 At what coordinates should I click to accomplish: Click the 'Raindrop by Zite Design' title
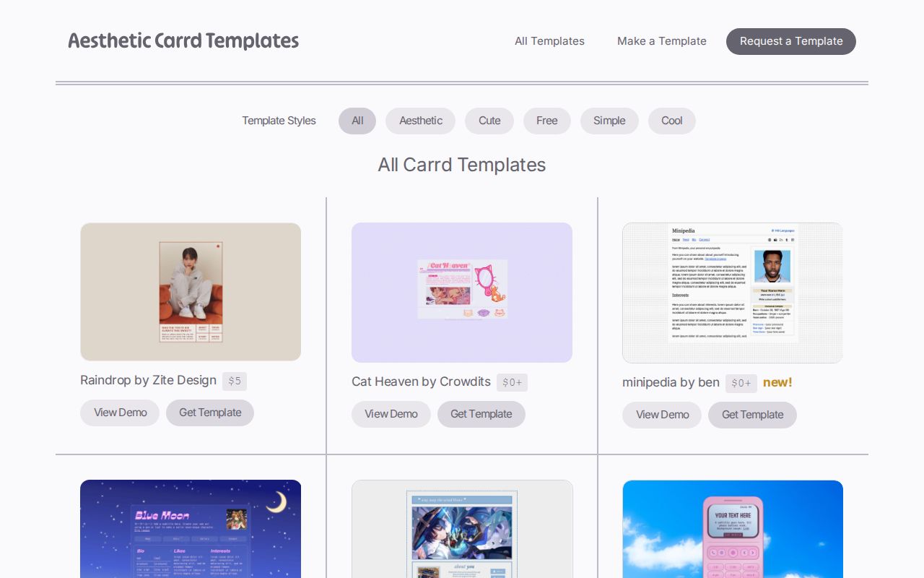pos(148,380)
